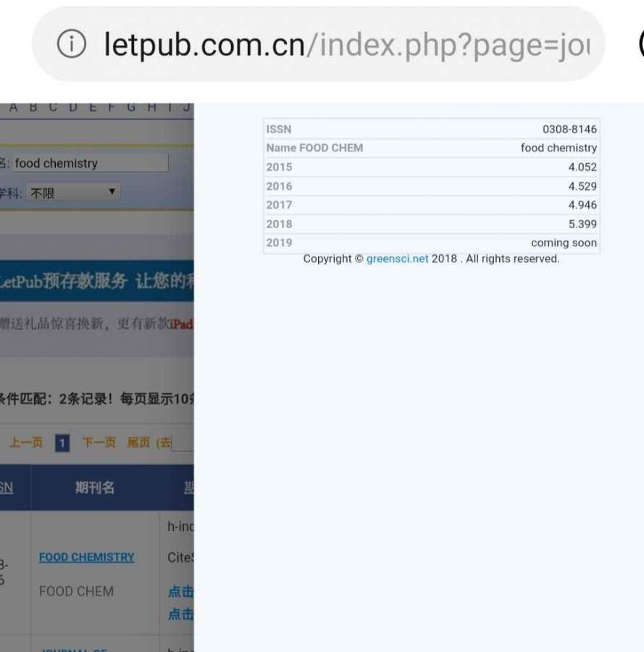644x652 pixels.
Task: Open the 不限 subject dropdown
Action: pos(73,193)
